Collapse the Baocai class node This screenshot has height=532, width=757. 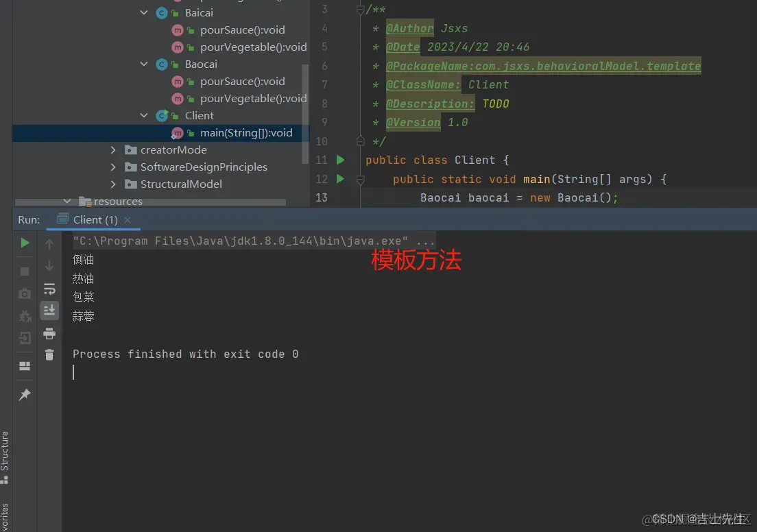click(x=144, y=64)
